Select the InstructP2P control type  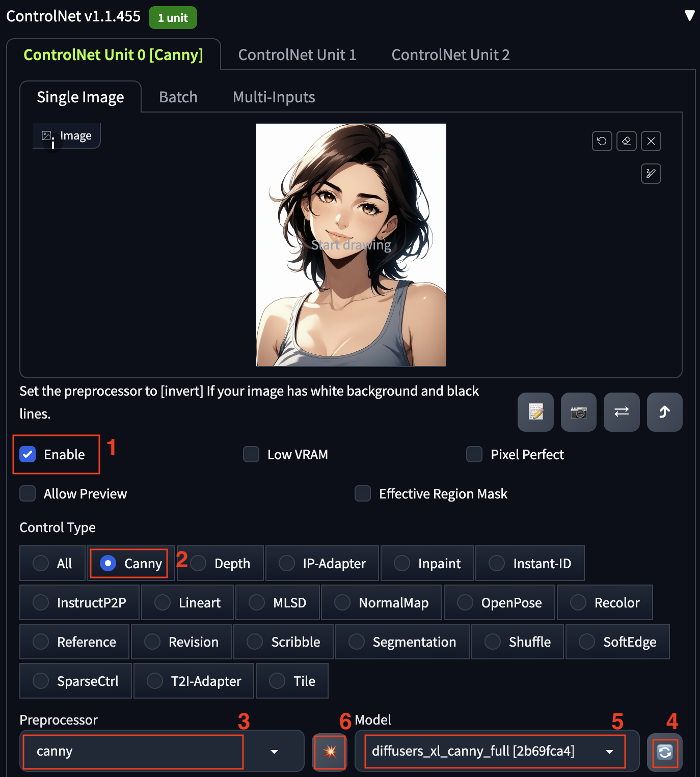(79, 602)
